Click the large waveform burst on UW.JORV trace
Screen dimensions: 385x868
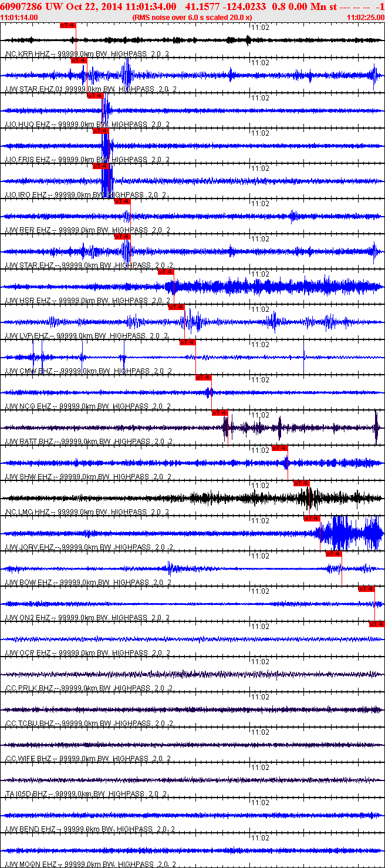click(342, 533)
